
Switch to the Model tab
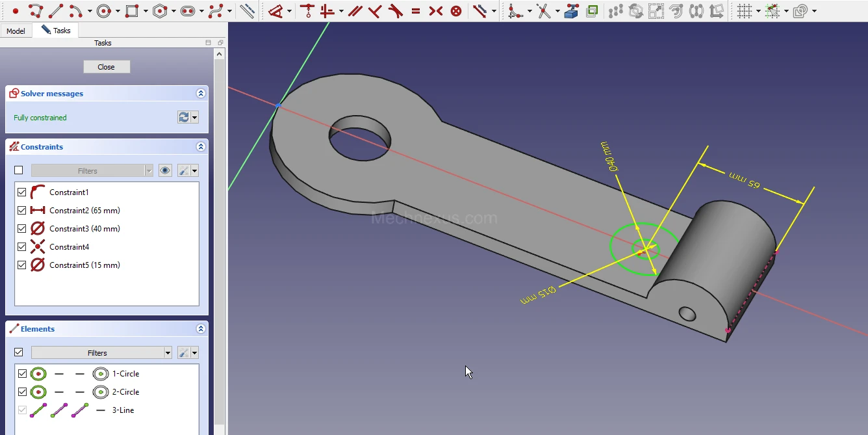(16, 31)
